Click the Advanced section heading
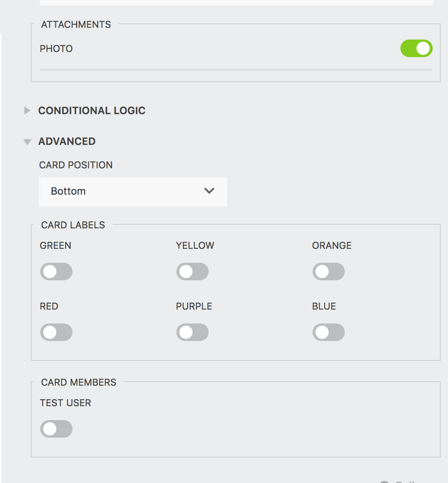The width and height of the screenshot is (448, 483). click(x=67, y=141)
